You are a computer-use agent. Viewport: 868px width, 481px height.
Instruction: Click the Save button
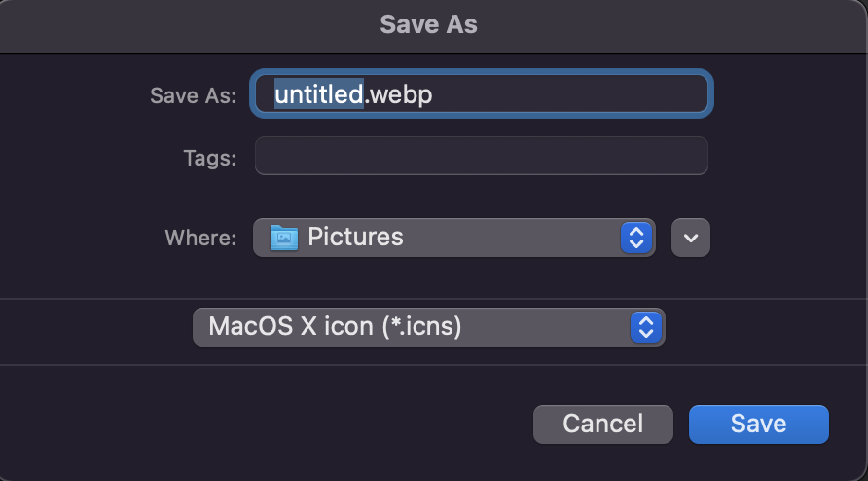tap(758, 424)
